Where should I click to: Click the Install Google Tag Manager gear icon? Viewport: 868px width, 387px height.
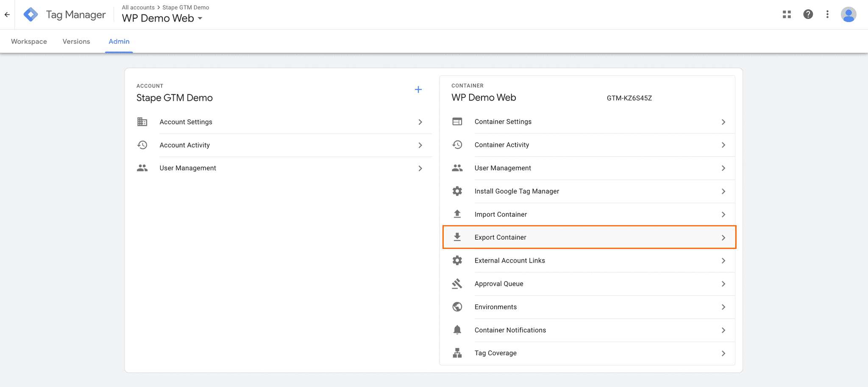pos(457,191)
